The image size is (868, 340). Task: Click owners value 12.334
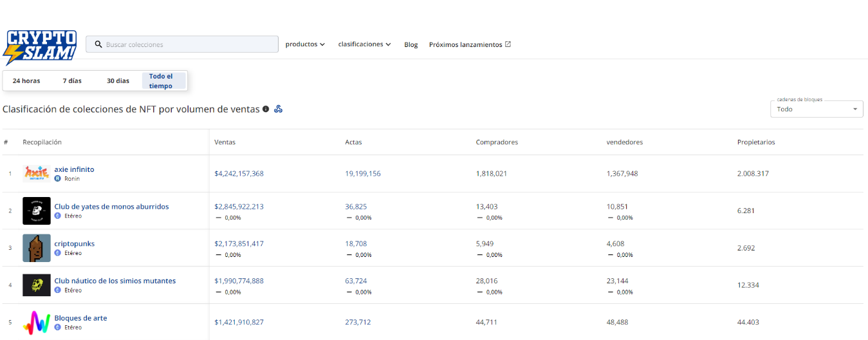click(748, 285)
